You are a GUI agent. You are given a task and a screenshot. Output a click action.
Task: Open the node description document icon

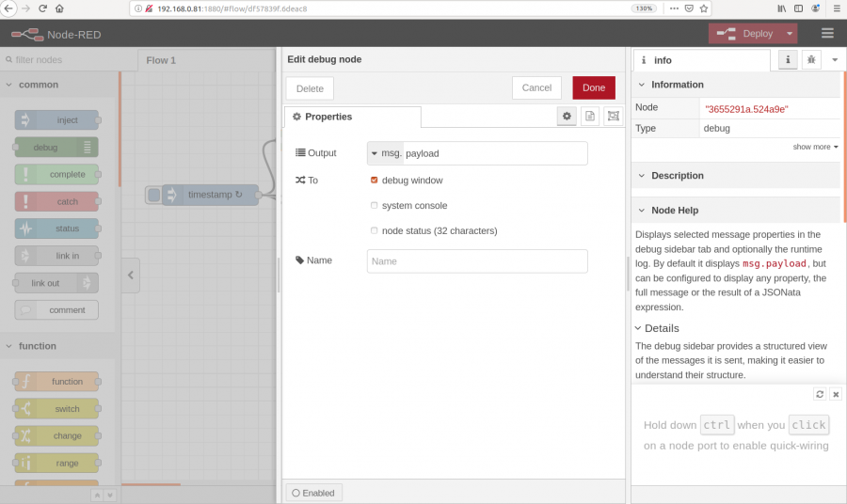590,116
